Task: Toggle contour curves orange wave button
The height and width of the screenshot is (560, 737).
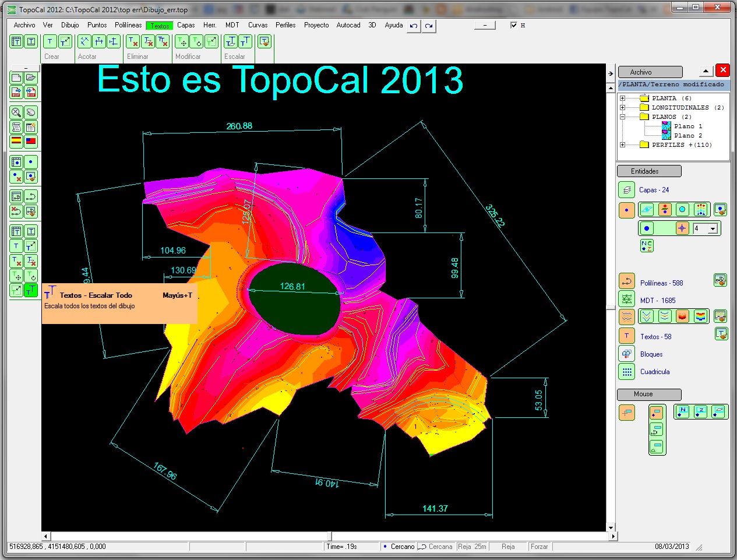Action: tap(626, 317)
